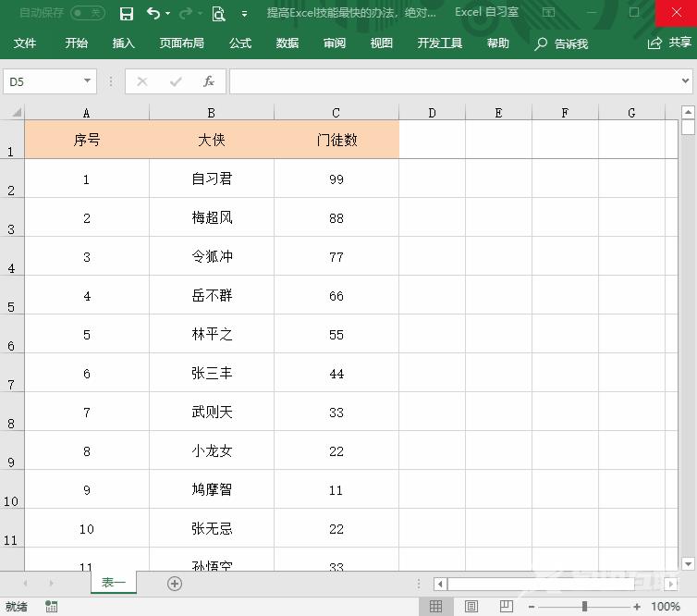Click the 大侠 header cell
Image resolution: width=697 pixels, height=616 pixels.
[x=212, y=140]
